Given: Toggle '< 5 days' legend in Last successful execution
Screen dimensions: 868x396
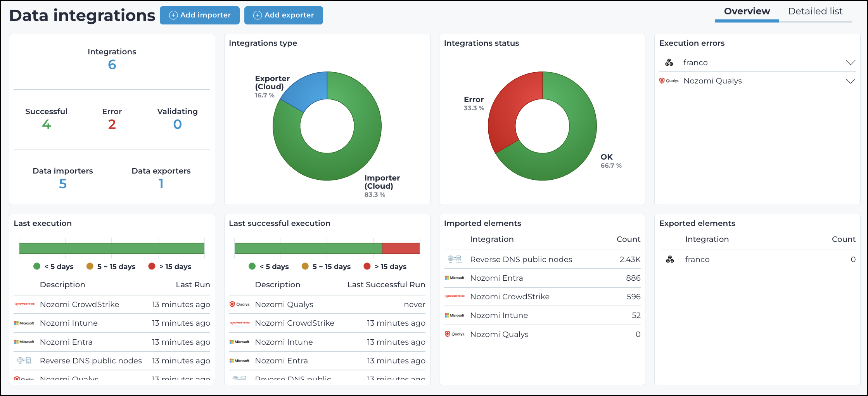Looking at the screenshot, I should coord(269,266).
